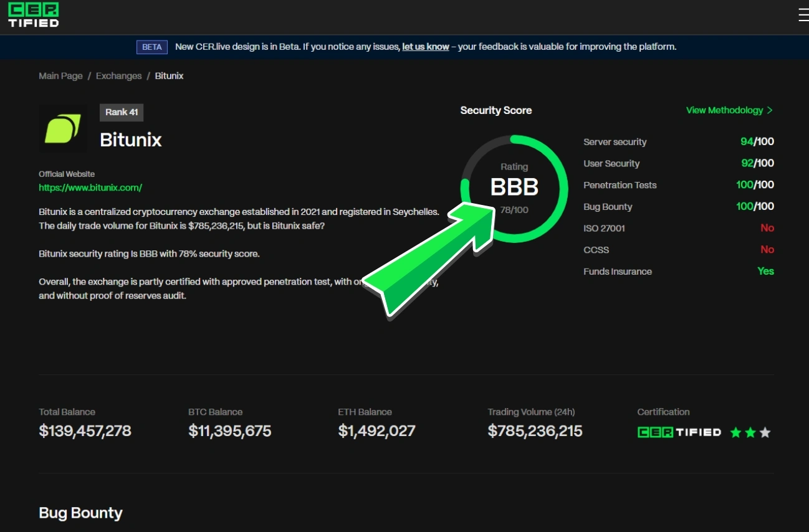Click the User Security label
809x532 pixels.
tap(611, 164)
